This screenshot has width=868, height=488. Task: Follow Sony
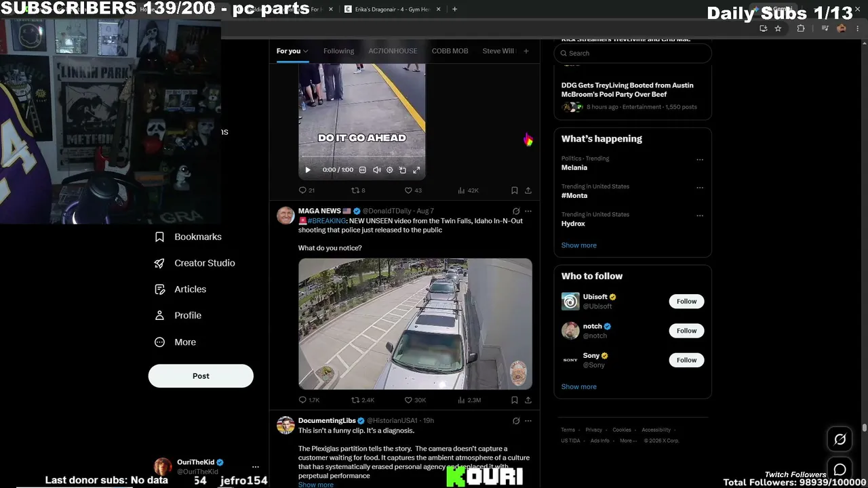pos(686,360)
